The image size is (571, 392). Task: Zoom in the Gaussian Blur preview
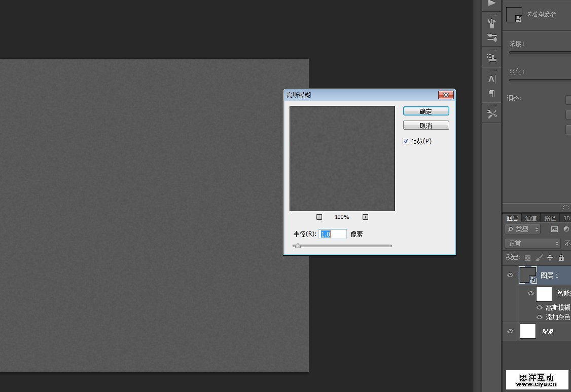point(365,217)
